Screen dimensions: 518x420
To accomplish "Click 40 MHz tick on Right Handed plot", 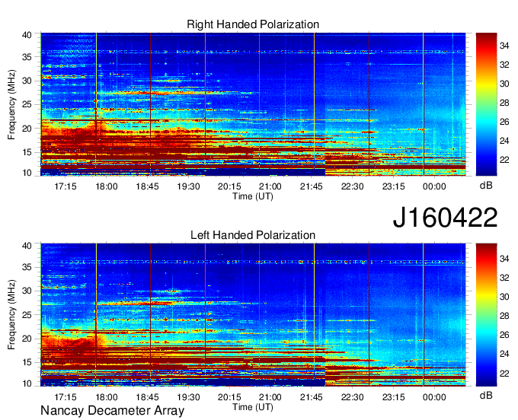I will coord(27,35).
